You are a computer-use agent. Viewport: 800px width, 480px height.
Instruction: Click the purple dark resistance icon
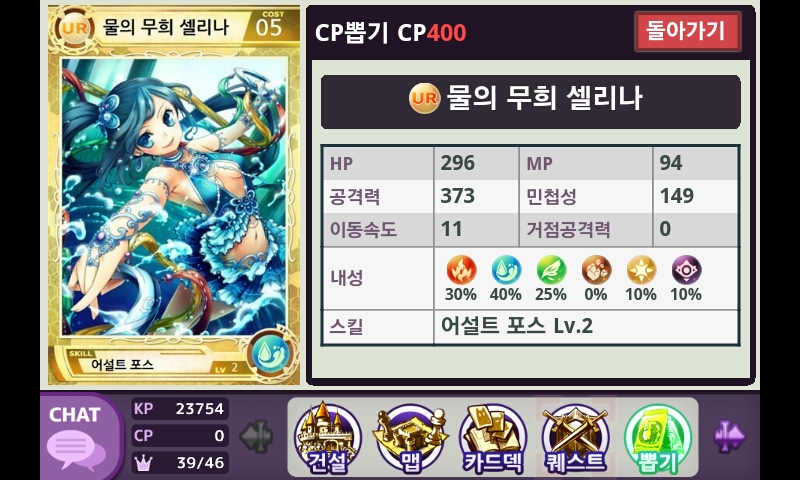click(x=686, y=270)
